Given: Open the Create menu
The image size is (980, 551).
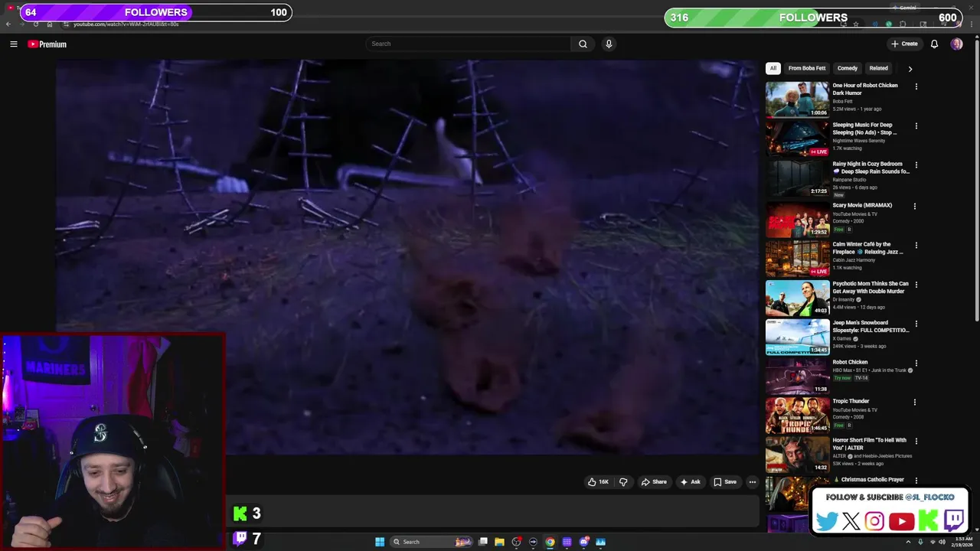Looking at the screenshot, I should (904, 44).
